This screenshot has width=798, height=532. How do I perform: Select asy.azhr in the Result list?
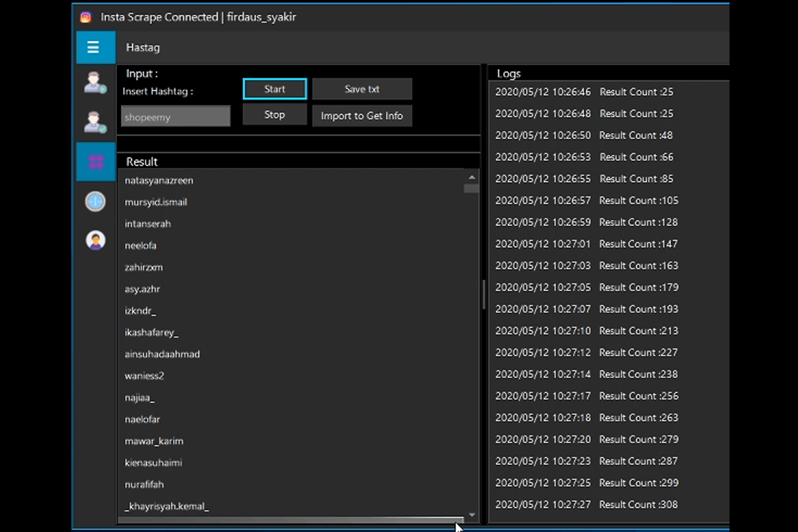[142, 289]
